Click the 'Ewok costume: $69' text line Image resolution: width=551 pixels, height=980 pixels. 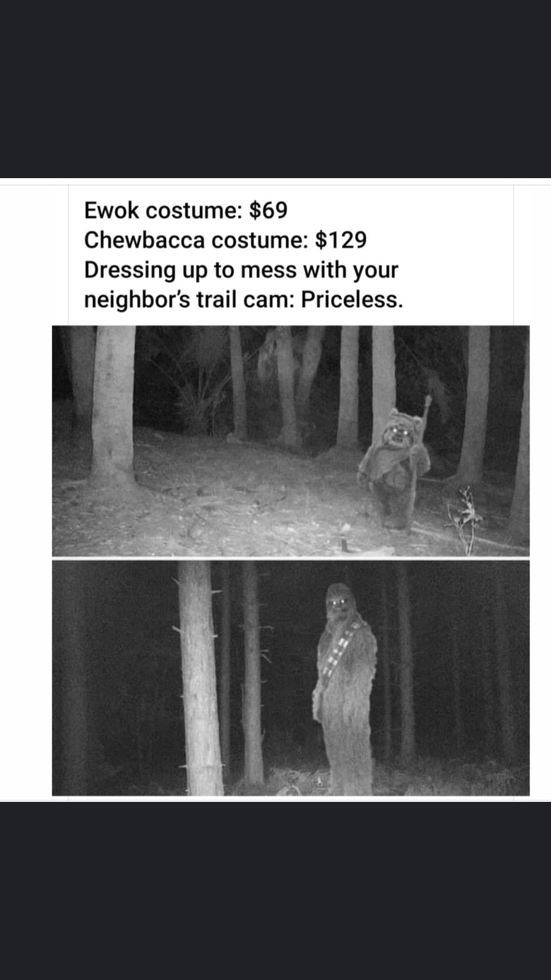click(x=186, y=211)
